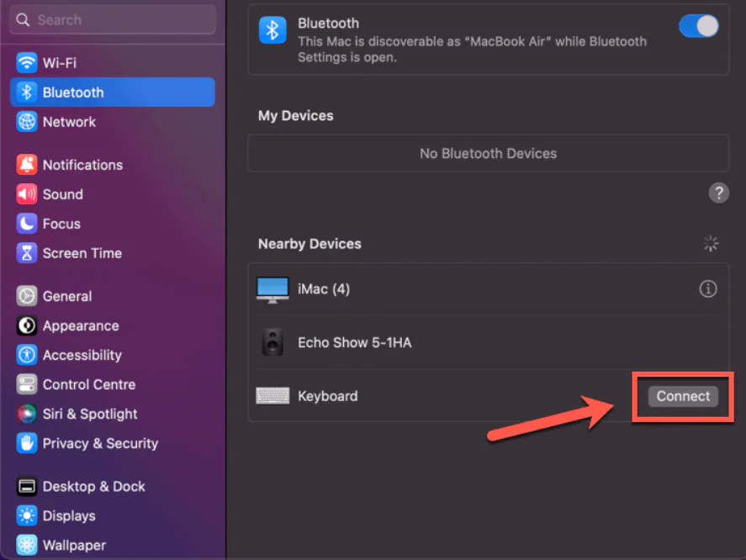Turn off the Bluetooth toggle switch

click(x=698, y=26)
